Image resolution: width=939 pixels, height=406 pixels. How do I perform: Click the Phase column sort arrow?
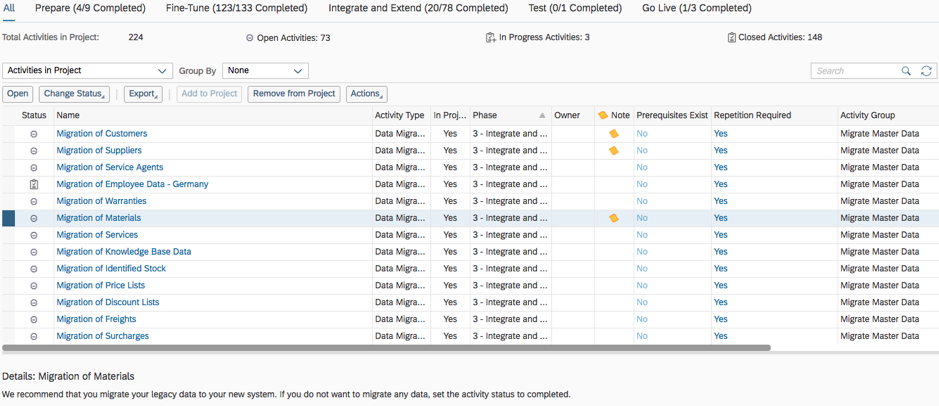(x=542, y=116)
